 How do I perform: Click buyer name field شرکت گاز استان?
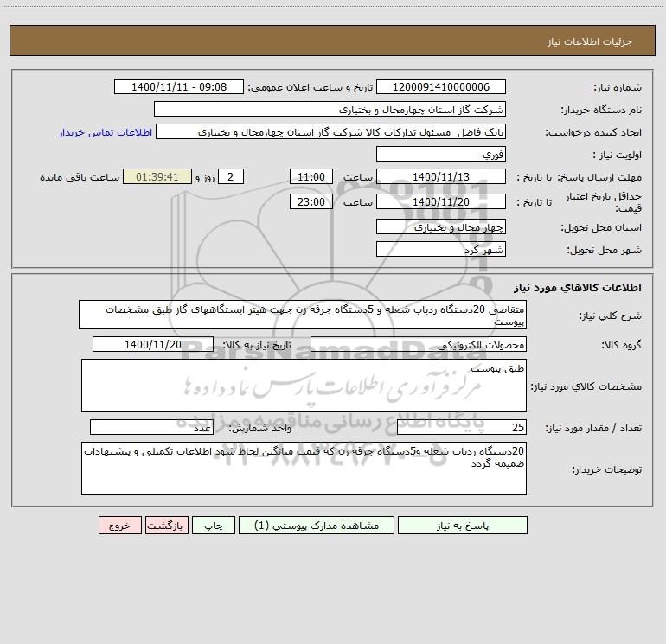(x=330, y=109)
